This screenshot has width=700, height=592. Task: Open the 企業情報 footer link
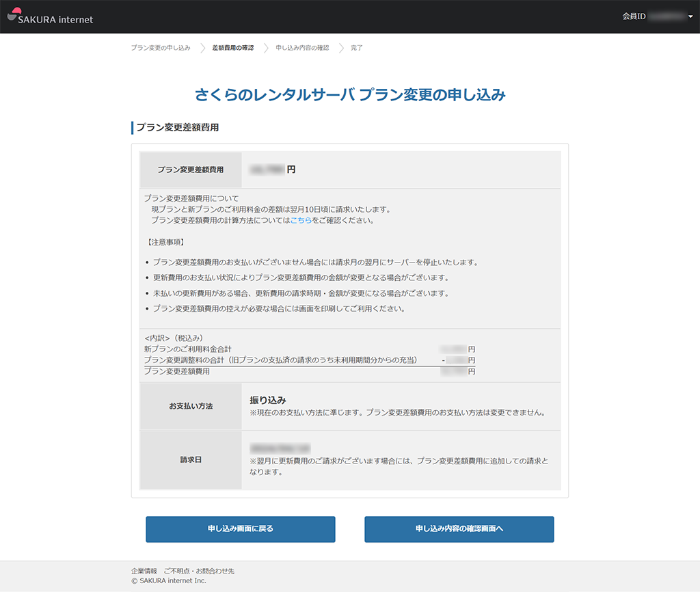[144, 571]
